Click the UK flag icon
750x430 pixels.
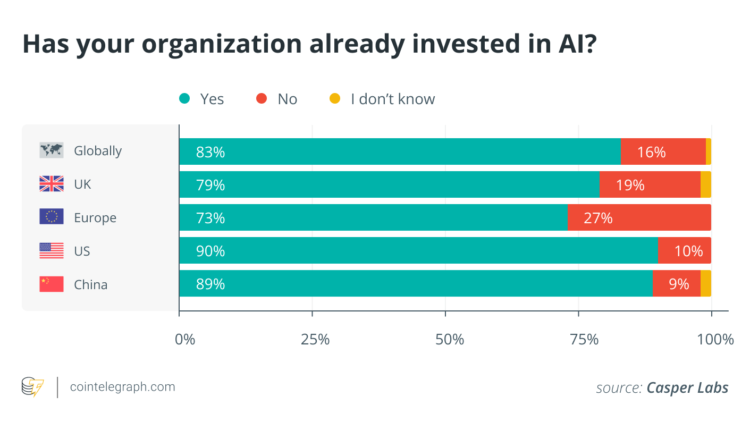[51, 184]
